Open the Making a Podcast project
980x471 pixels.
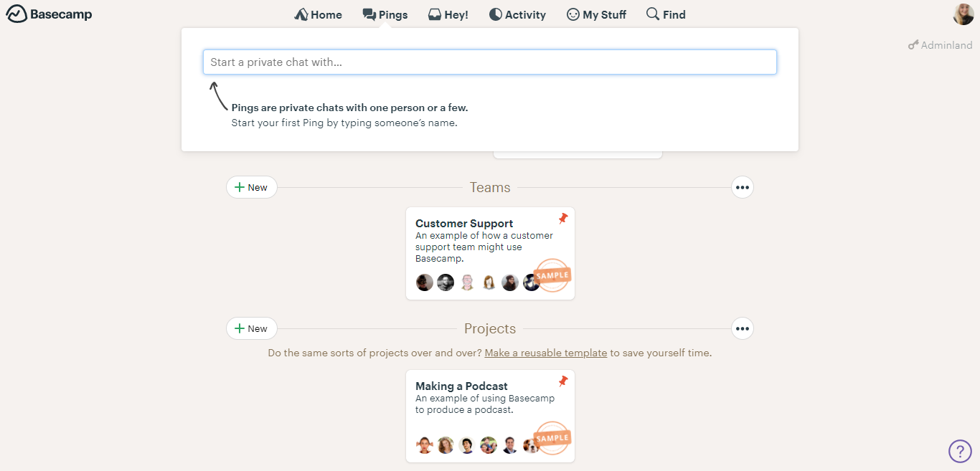pos(490,417)
